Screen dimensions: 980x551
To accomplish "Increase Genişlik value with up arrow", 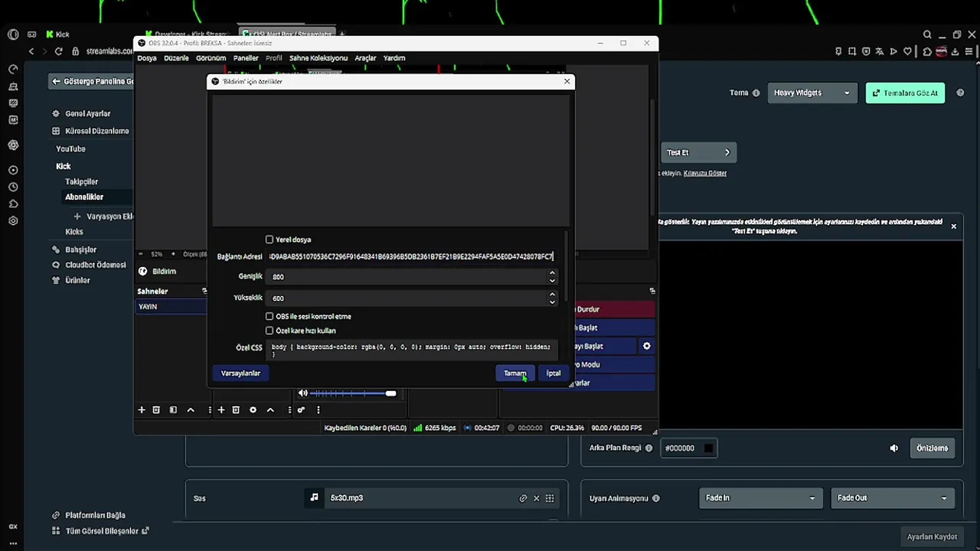I will [x=552, y=273].
